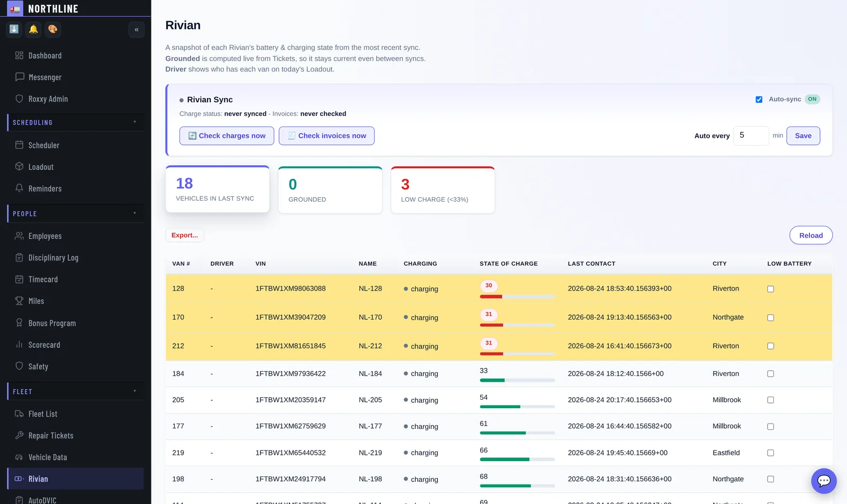Click the Employees people icon
Viewport: 847px width, 504px height.
[20, 236]
